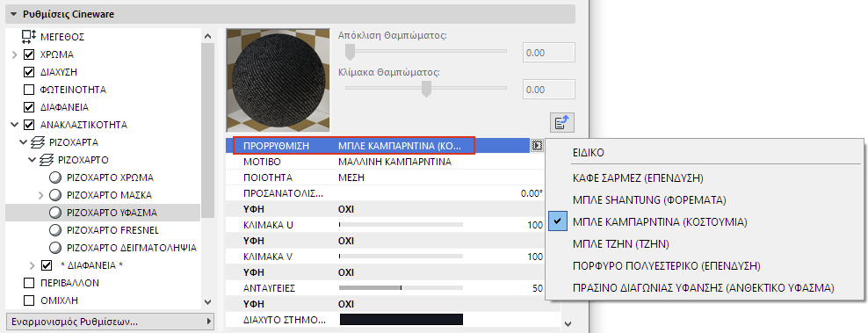Select the ΡΙΖΟΧΑΡΤΟ ΥΦΑΣΜΑ tree item
868x333 pixels.
pos(103,213)
